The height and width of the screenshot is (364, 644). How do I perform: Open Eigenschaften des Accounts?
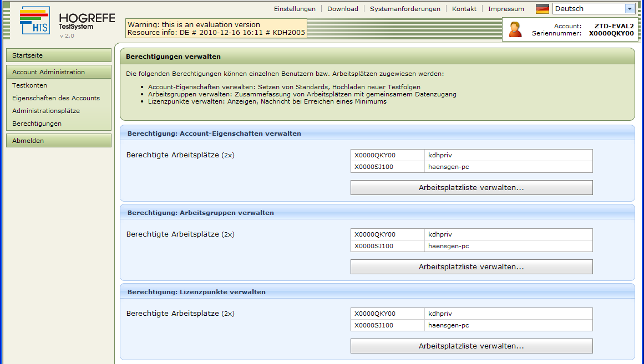point(56,98)
